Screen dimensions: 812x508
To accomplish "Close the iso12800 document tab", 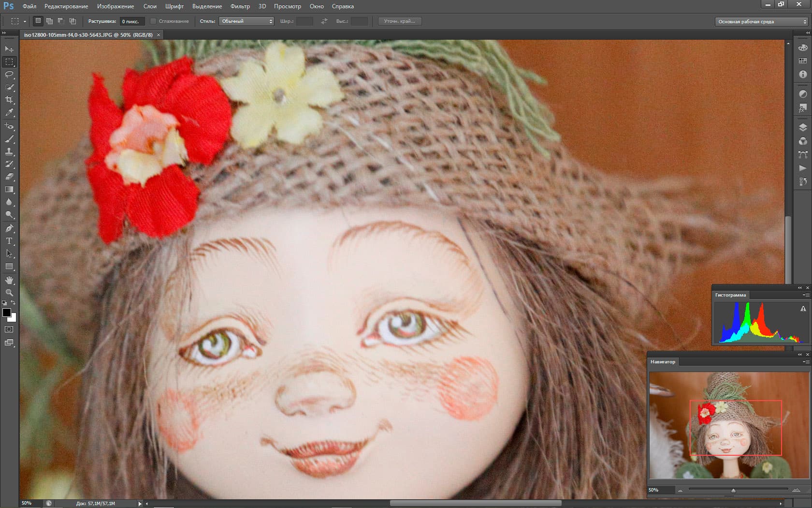I will (x=158, y=35).
